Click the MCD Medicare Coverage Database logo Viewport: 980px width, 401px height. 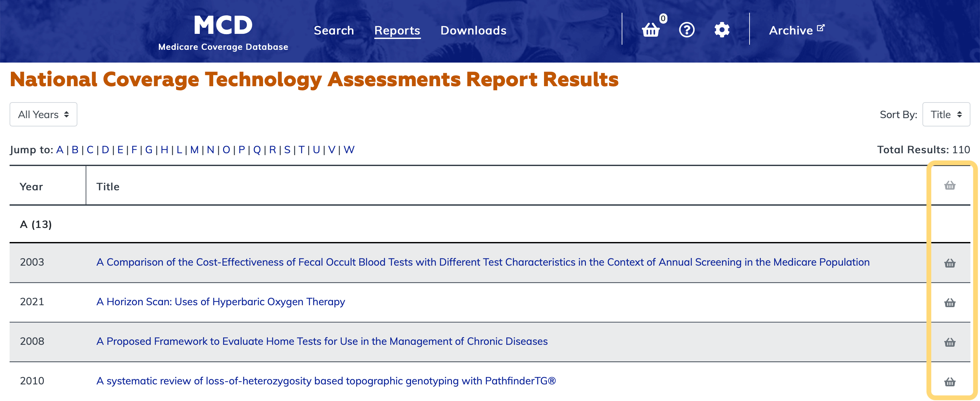click(223, 33)
